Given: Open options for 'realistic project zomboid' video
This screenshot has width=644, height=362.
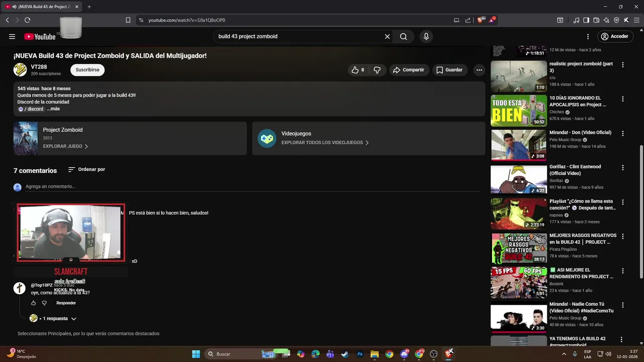Looking at the screenshot, I should point(623,65).
